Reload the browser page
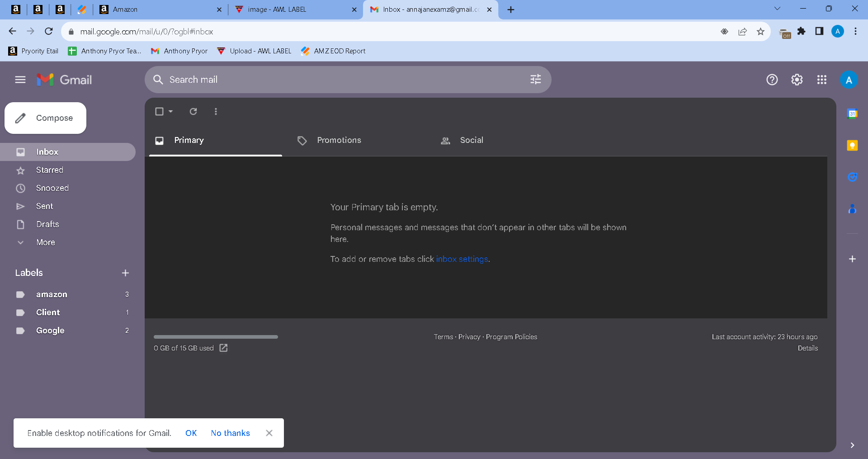The image size is (868, 459). pyautogui.click(x=49, y=31)
